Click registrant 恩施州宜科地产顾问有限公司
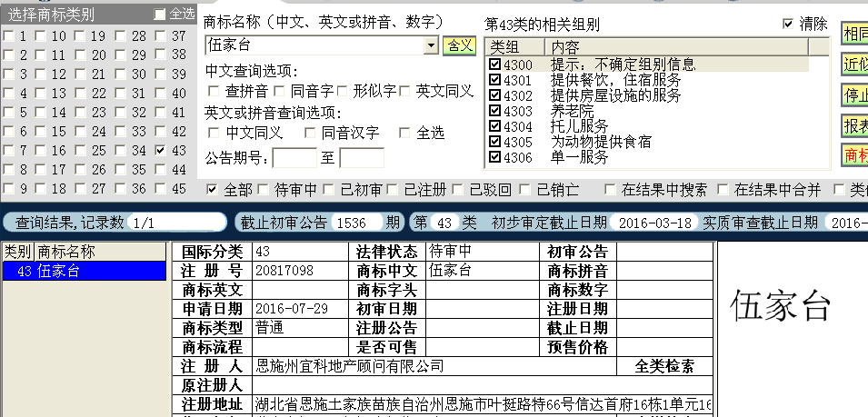This screenshot has height=417, width=868. [x=350, y=365]
